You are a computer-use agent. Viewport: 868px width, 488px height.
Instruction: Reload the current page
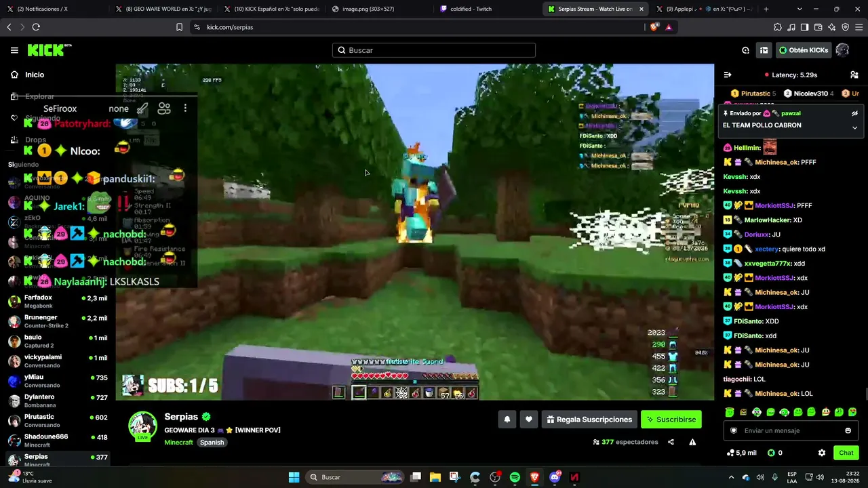click(36, 27)
